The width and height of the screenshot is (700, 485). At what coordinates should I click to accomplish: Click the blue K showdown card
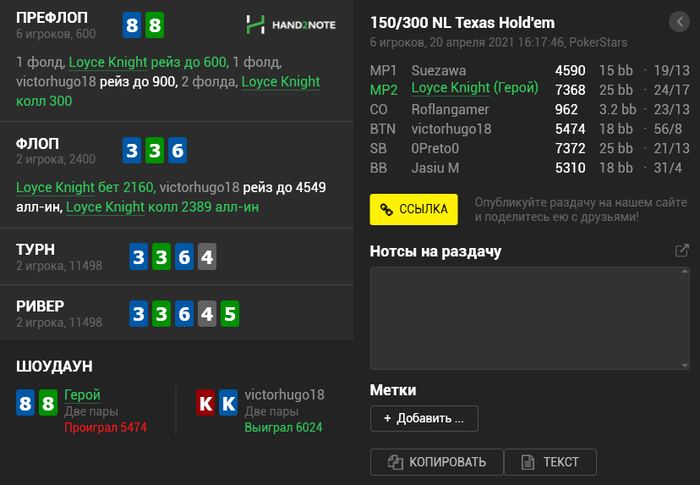click(x=228, y=403)
